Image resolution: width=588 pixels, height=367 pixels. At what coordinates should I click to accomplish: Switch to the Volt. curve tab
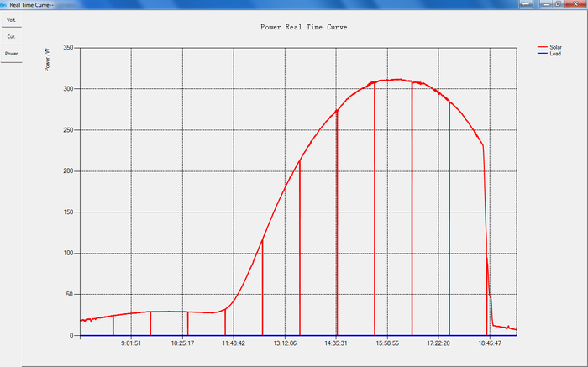tap(11, 19)
